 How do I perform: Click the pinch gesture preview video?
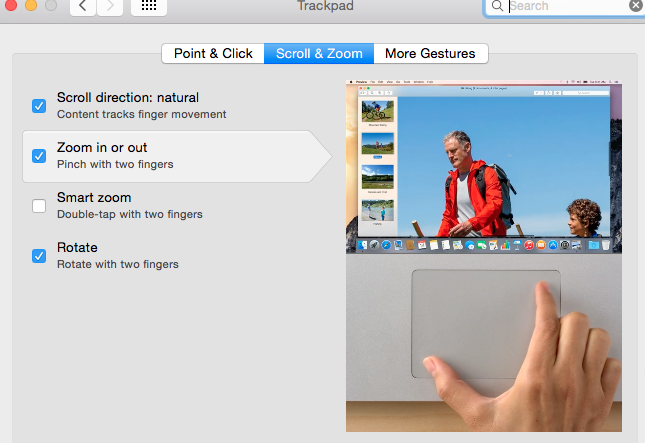coord(484,256)
